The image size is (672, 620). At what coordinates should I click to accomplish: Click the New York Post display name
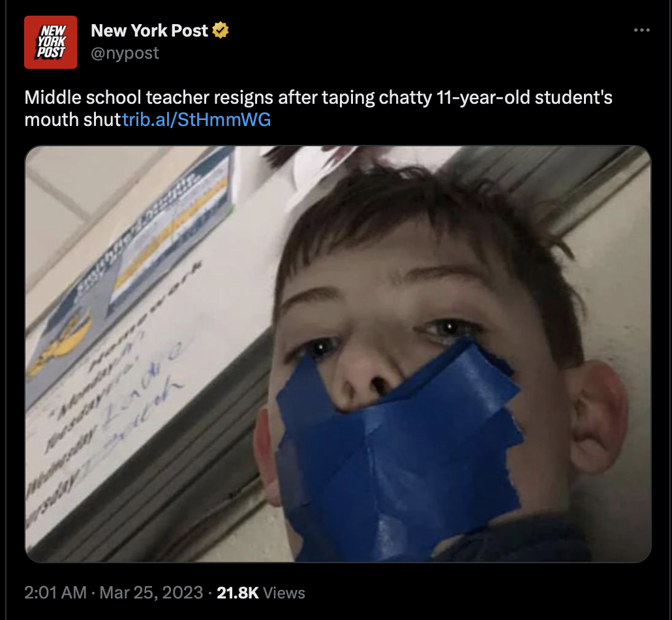pyautogui.click(x=149, y=31)
